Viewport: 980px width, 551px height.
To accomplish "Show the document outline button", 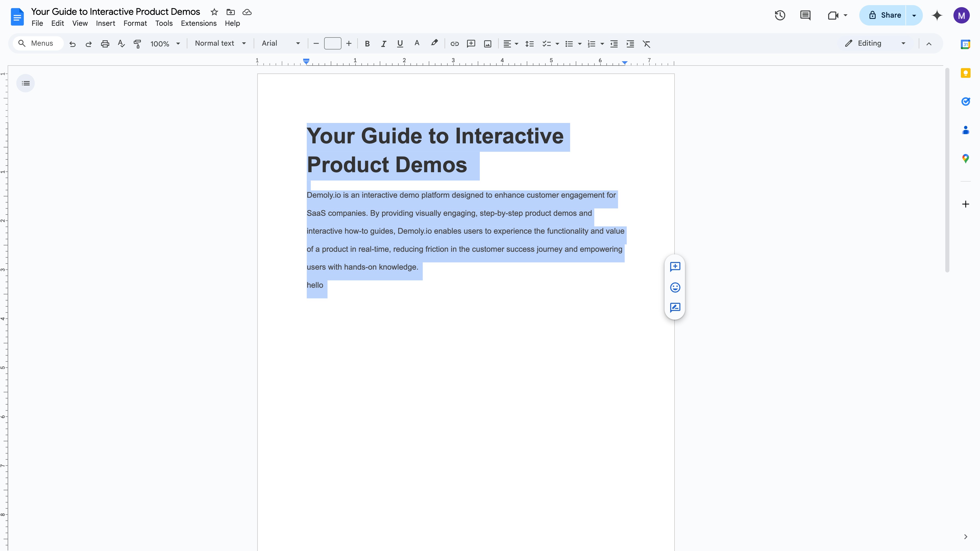I will (x=26, y=83).
